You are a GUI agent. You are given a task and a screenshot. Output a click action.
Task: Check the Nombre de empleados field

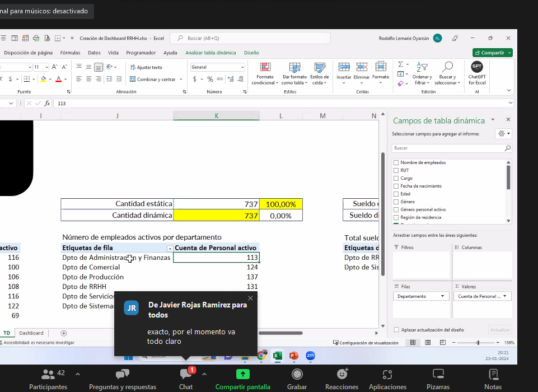(396, 162)
